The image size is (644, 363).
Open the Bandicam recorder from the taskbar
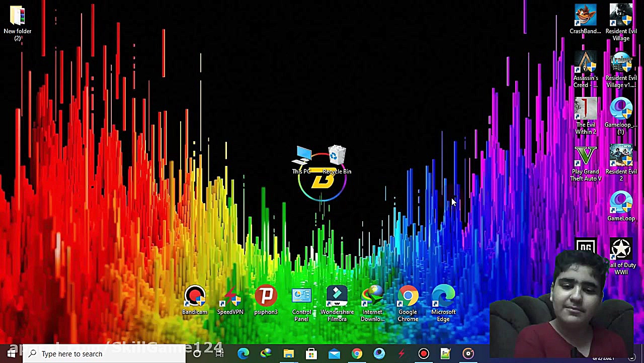click(424, 354)
